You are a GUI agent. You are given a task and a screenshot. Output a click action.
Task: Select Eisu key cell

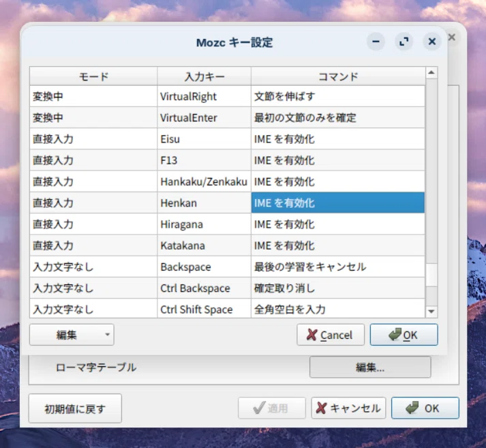click(x=204, y=139)
